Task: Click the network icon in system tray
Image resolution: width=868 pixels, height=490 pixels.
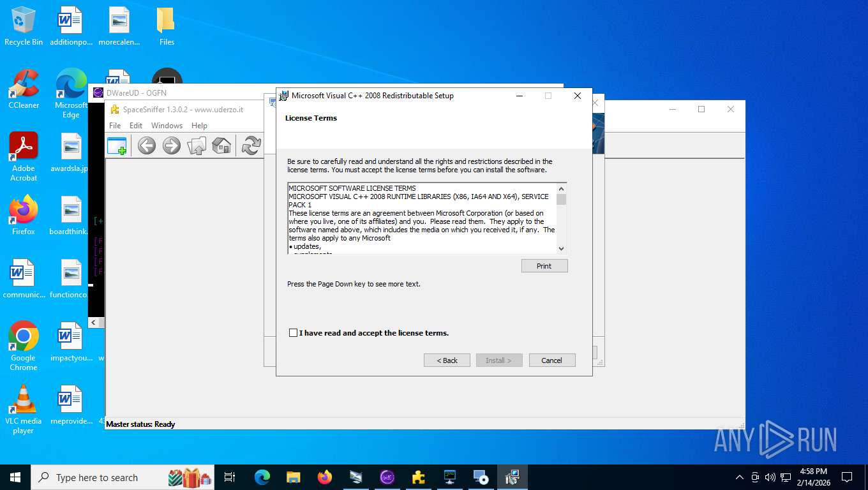Action: (x=785, y=477)
